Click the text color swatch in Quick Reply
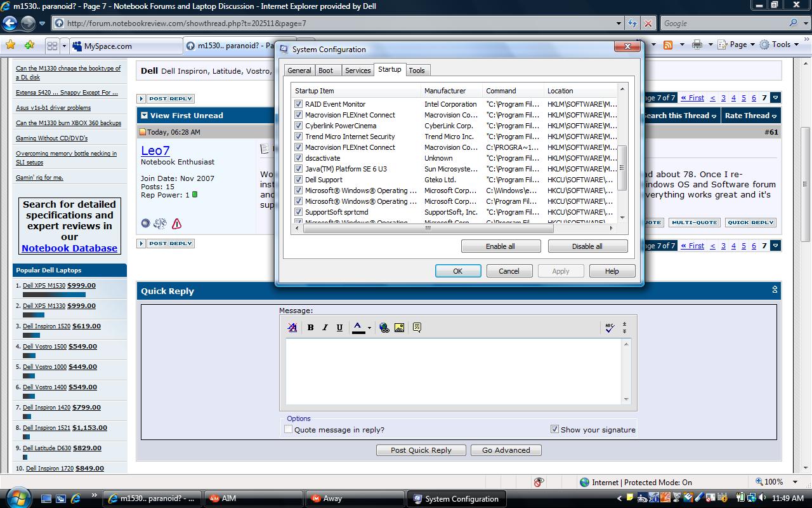The height and width of the screenshot is (508, 812). point(358,328)
